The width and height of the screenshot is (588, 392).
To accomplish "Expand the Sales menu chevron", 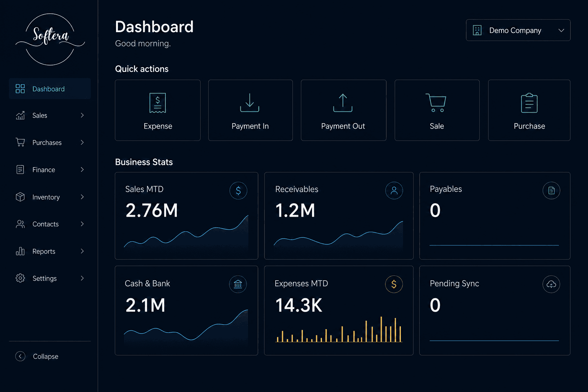I will (82, 115).
